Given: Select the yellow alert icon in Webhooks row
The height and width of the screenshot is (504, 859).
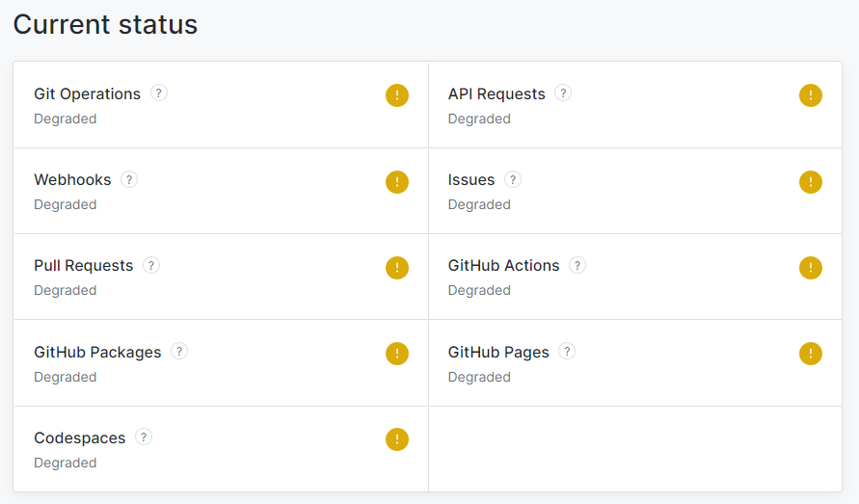Looking at the screenshot, I should [397, 182].
